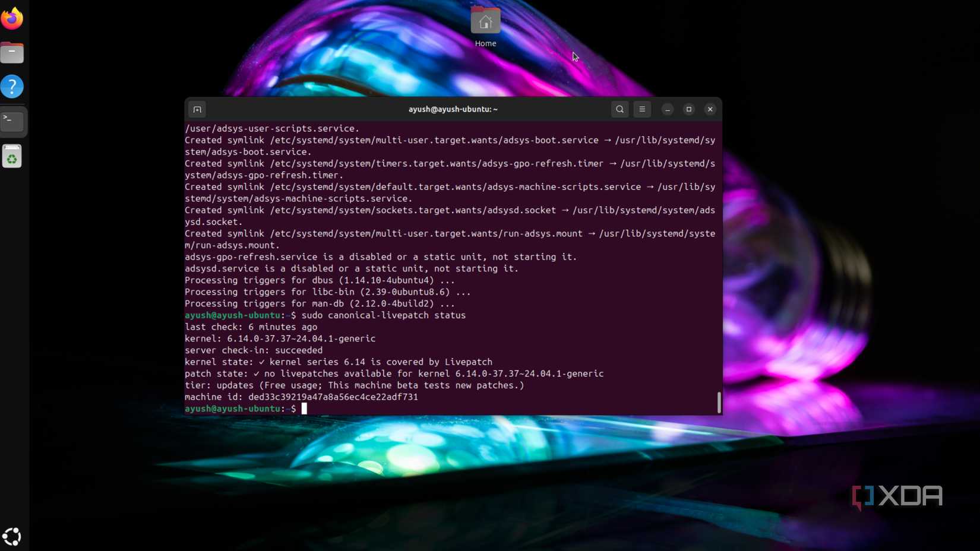Click the kernel state checkmark line
Image resolution: width=980 pixels, height=551 pixels.
click(339, 362)
